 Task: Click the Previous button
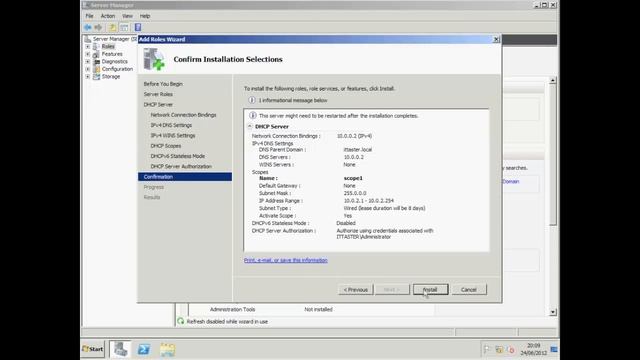coord(356,289)
